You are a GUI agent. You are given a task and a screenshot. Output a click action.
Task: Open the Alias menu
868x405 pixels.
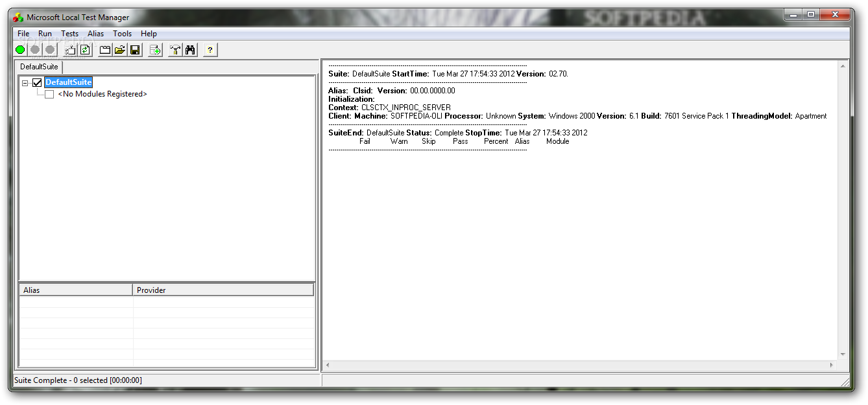click(x=95, y=34)
